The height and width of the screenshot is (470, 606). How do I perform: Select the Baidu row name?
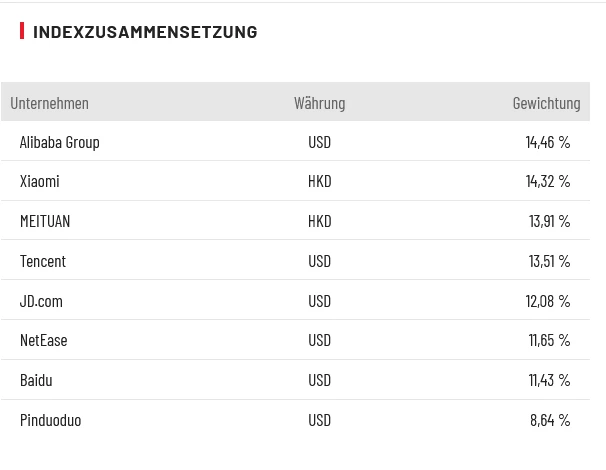36,380
